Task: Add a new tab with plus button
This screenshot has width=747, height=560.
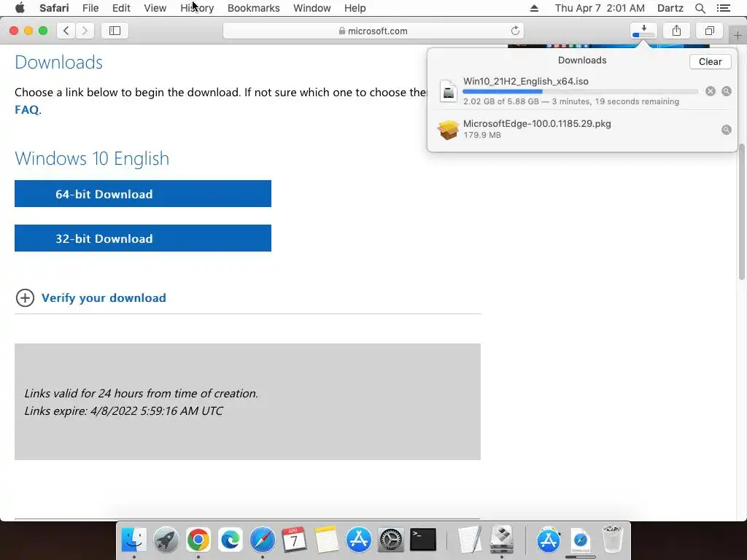Action: point(738,35)
